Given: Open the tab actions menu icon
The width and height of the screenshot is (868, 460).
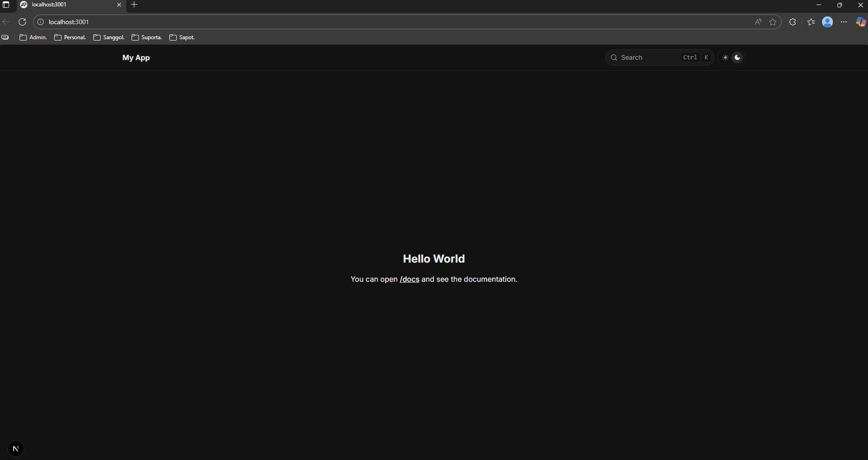Looking at the screenshot, I should click(x=6, y=5).
